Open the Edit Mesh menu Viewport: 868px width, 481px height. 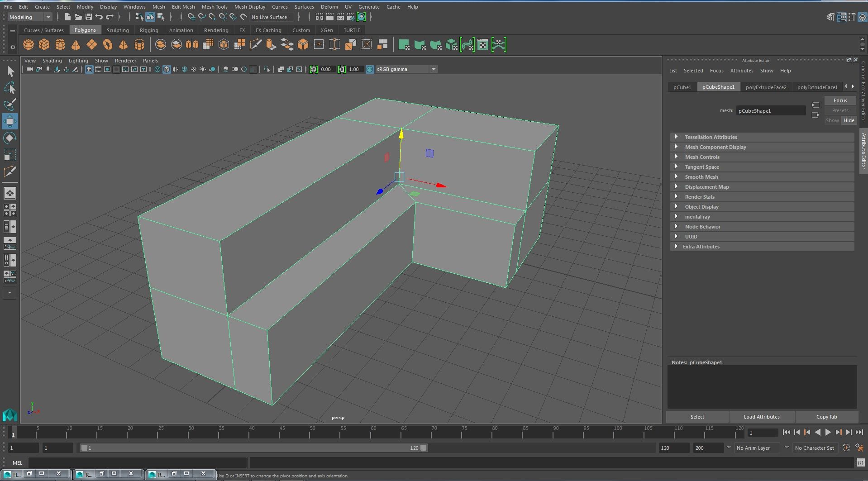pyautogui.click(x=183, y=7)
